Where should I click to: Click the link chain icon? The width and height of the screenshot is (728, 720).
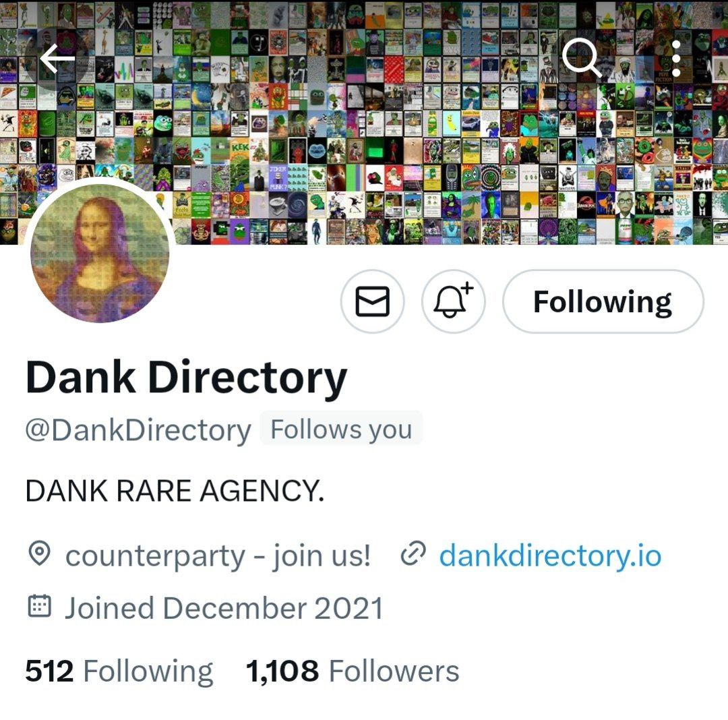(413, 553)
